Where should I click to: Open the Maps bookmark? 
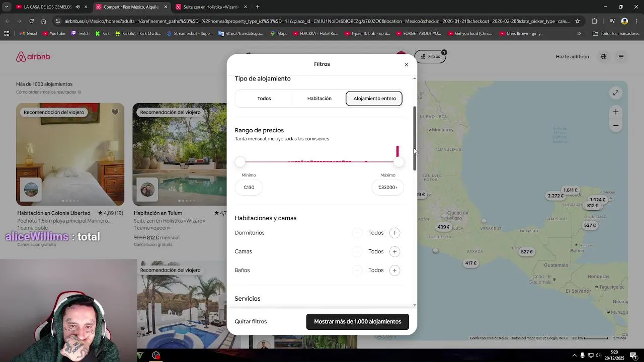tap(279, 34)
